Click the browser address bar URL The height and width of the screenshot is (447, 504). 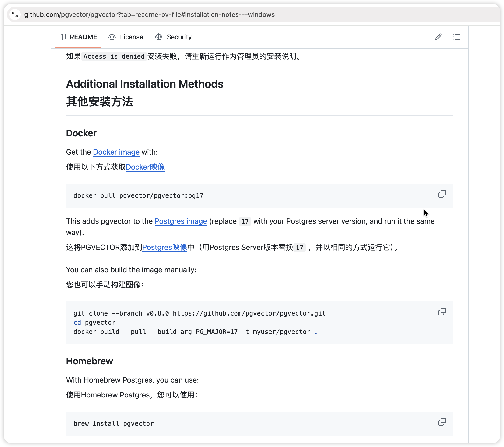click(149, 14)
